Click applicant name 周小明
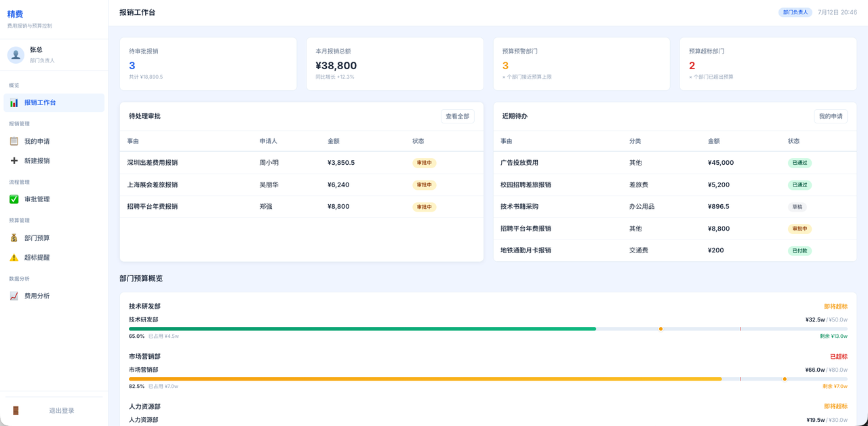The image size is (868, 426). coord(269,163)
